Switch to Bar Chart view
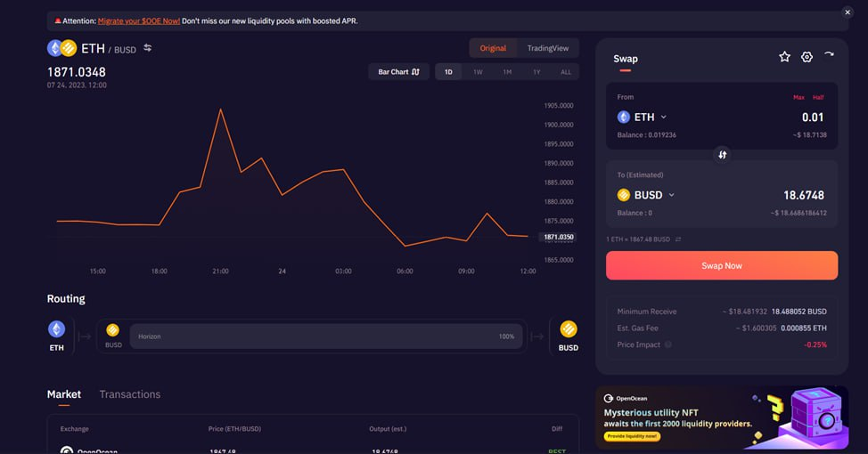 [398, 72]
